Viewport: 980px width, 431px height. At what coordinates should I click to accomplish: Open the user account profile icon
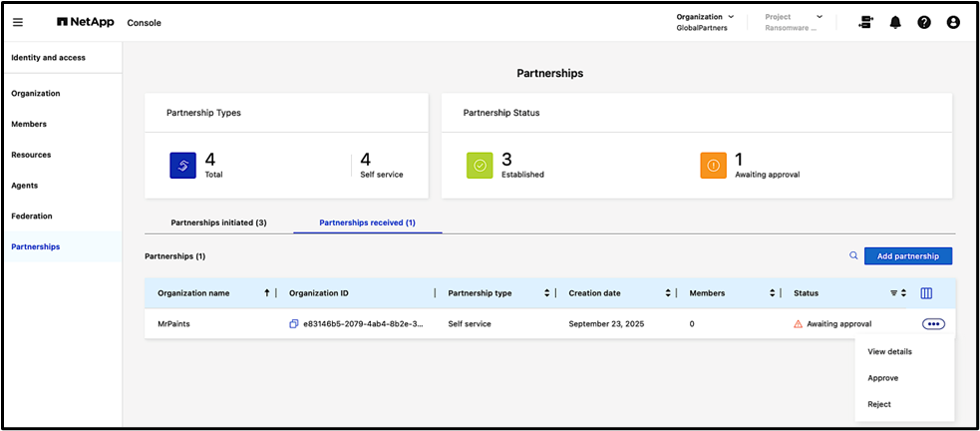[x=953, y=22]
